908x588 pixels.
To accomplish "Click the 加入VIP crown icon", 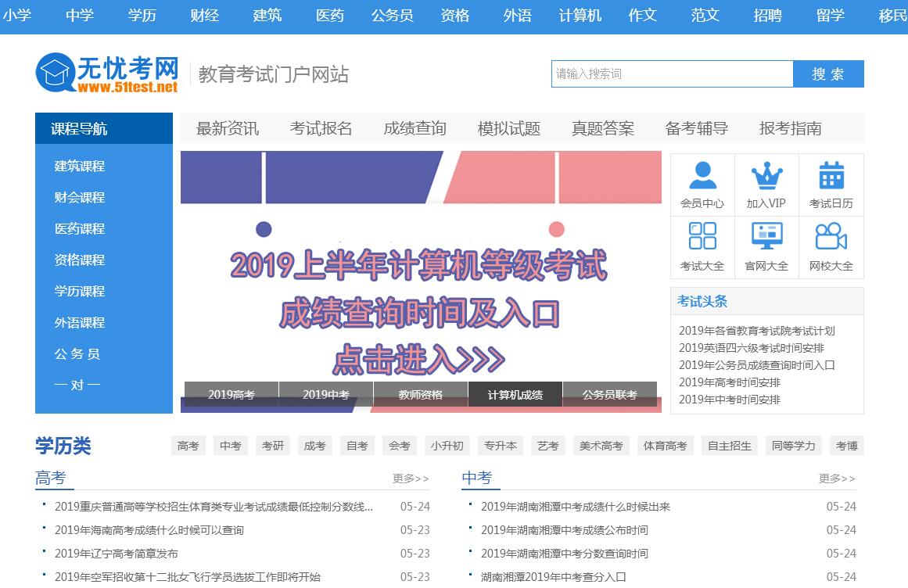I will (766, 177).
